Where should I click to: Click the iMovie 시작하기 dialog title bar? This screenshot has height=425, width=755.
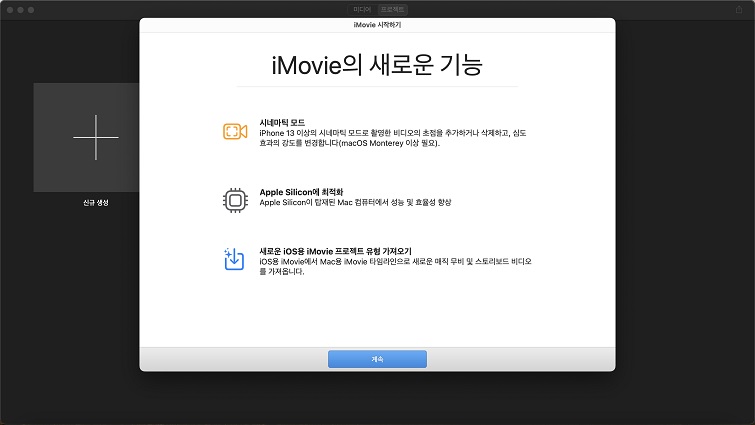[377, 24]
